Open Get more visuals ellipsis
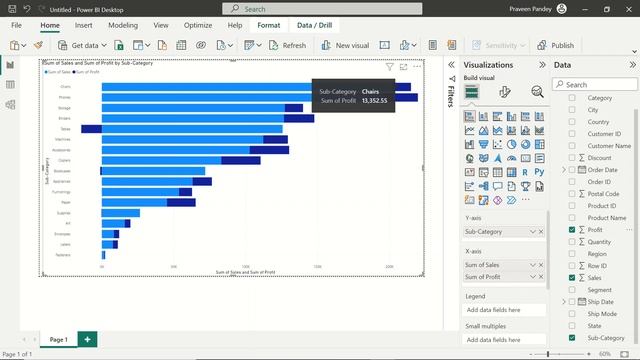Screen dimensions: 640x360 (x=525, y=200)
